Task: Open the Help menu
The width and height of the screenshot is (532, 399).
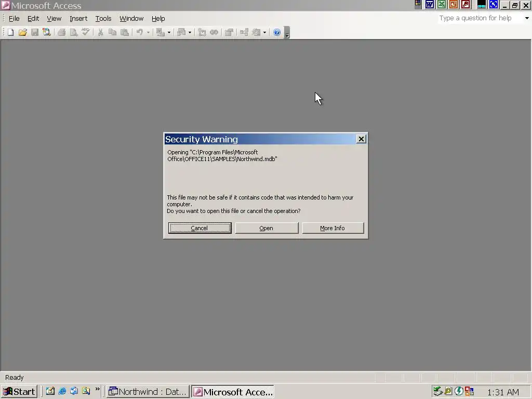Action: (x=158, y=19)
